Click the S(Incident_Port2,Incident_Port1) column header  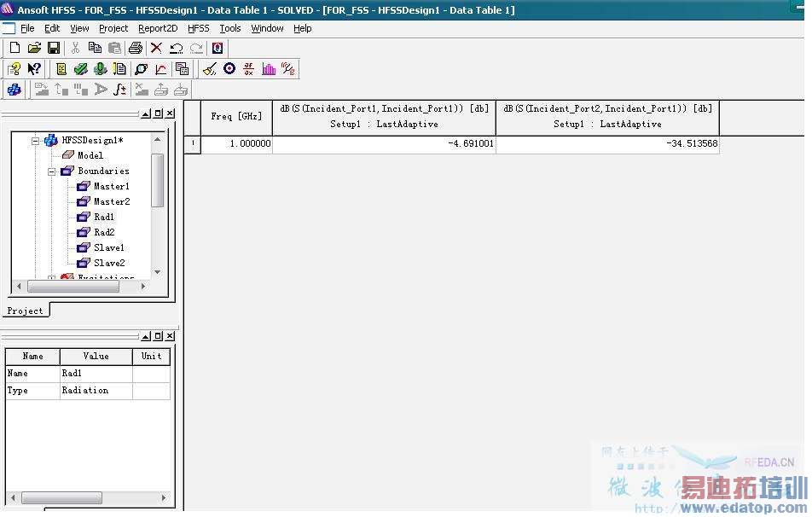pos(608,117)
